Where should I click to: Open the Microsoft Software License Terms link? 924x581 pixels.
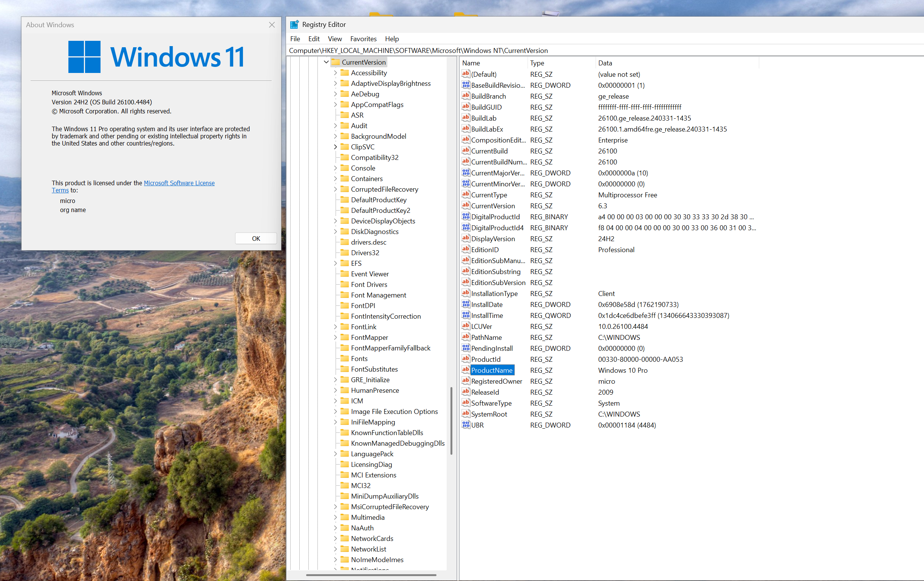pyautogui.click(x=179, y=183)
